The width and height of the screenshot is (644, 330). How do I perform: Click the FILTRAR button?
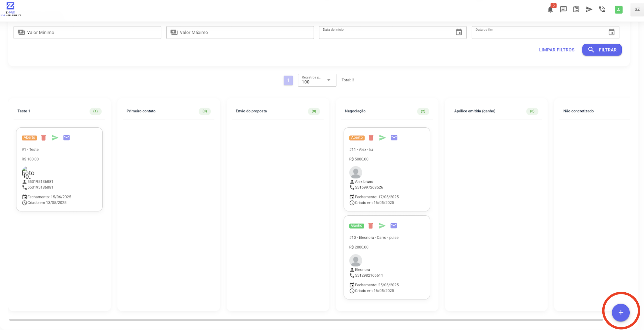[602, 50]
